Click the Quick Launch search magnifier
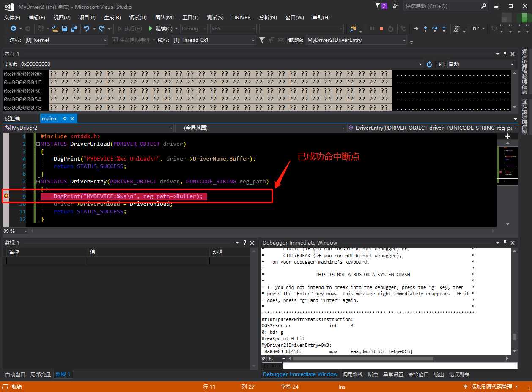This screenshot has width=532, height=392. click(x=484, y=6)
